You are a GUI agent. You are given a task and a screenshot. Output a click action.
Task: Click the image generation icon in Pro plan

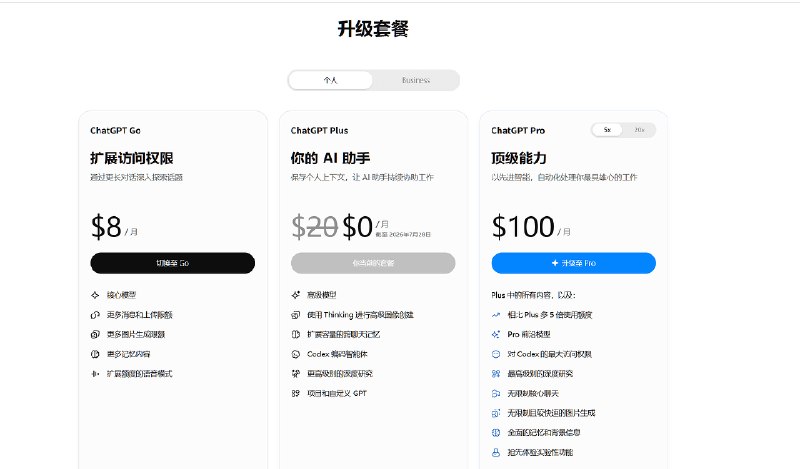click(496, 413)
